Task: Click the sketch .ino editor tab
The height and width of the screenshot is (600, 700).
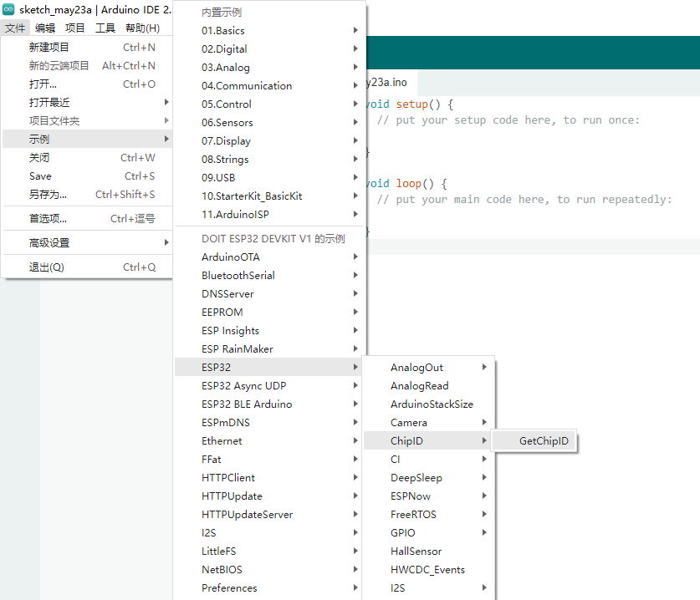Action: pos(392,83)
